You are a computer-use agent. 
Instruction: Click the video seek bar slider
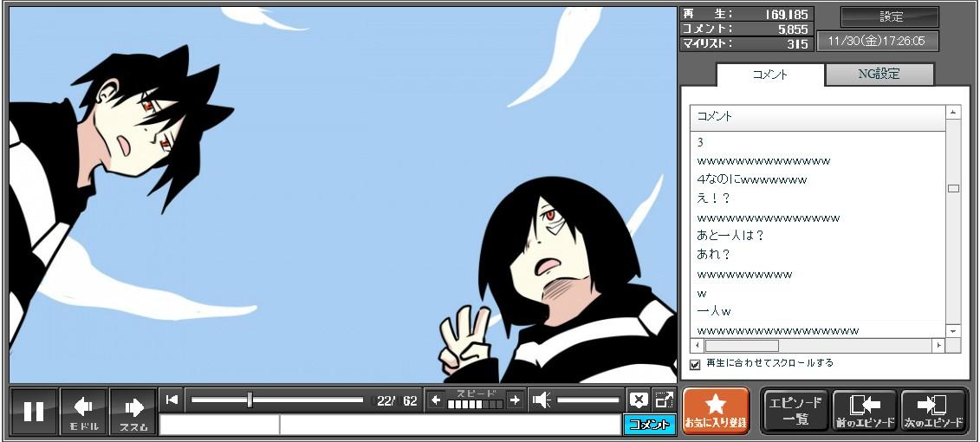pos(250,400)
